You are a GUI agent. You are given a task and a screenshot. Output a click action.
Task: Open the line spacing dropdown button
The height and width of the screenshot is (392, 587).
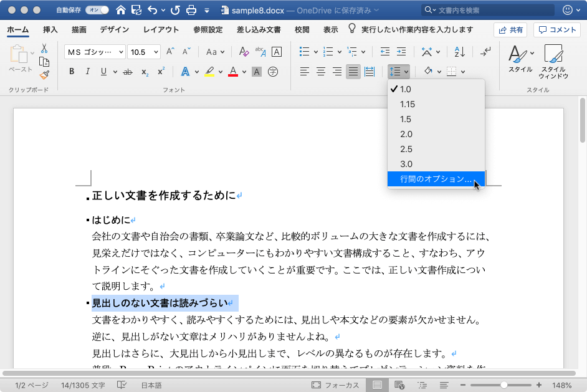pyautogui.click(x=399, y=72)
